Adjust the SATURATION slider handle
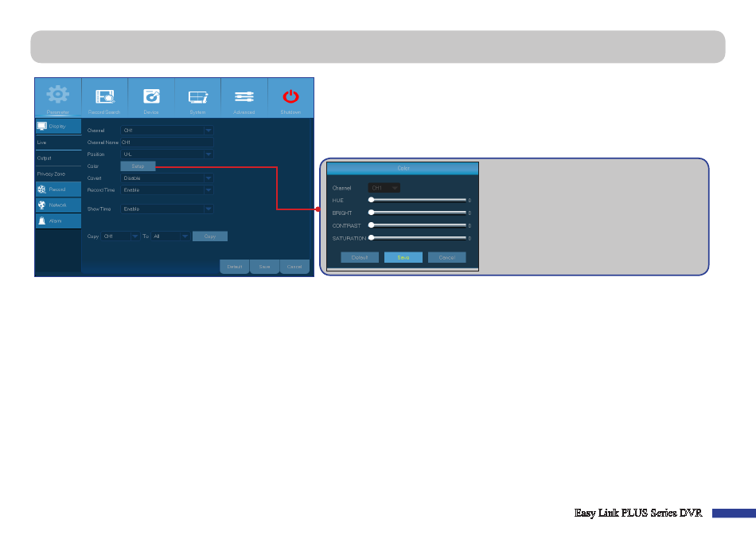Screen dimensions: 756x535 point(372,237)
